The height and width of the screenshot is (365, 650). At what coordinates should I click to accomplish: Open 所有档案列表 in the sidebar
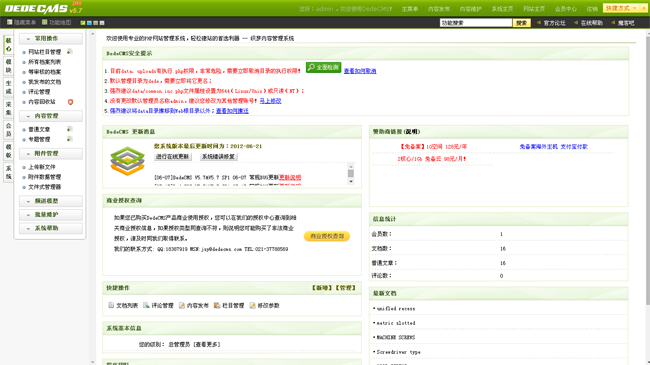coord(44,62)
